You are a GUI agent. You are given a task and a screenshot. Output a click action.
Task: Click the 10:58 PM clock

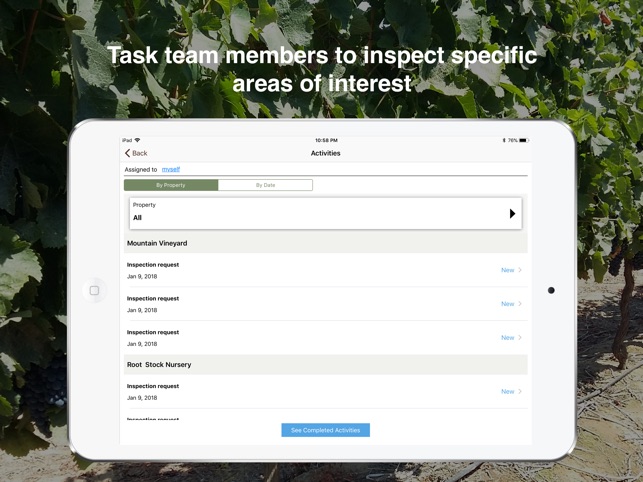coord(326,140)
